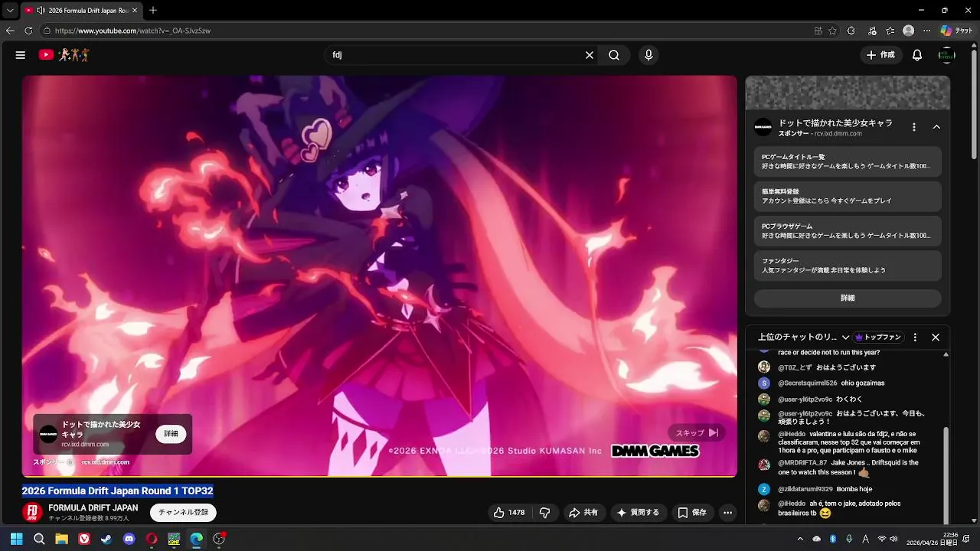
Task: Subscribe with チャンネル登録 button
Action: pyautogui.click(x=183, y=512)
